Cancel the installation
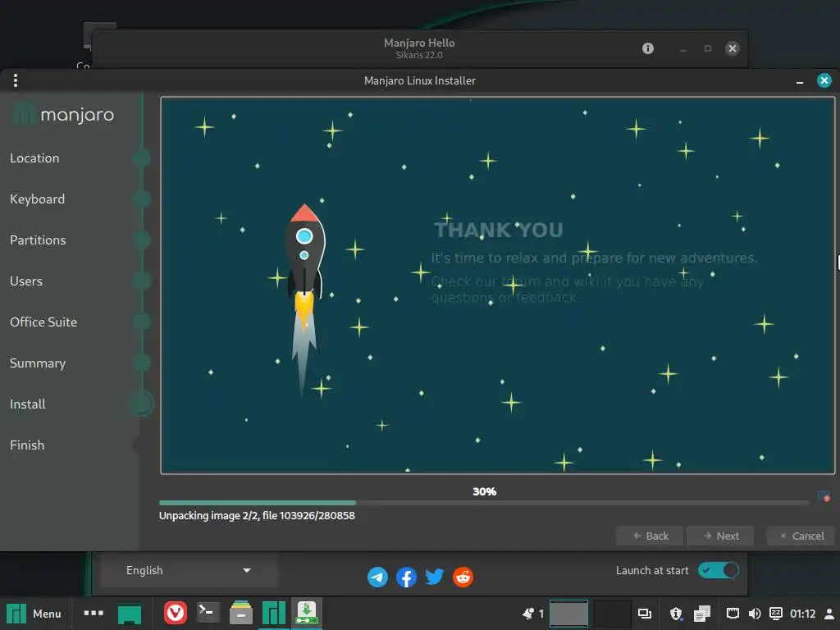 point(801,536)
